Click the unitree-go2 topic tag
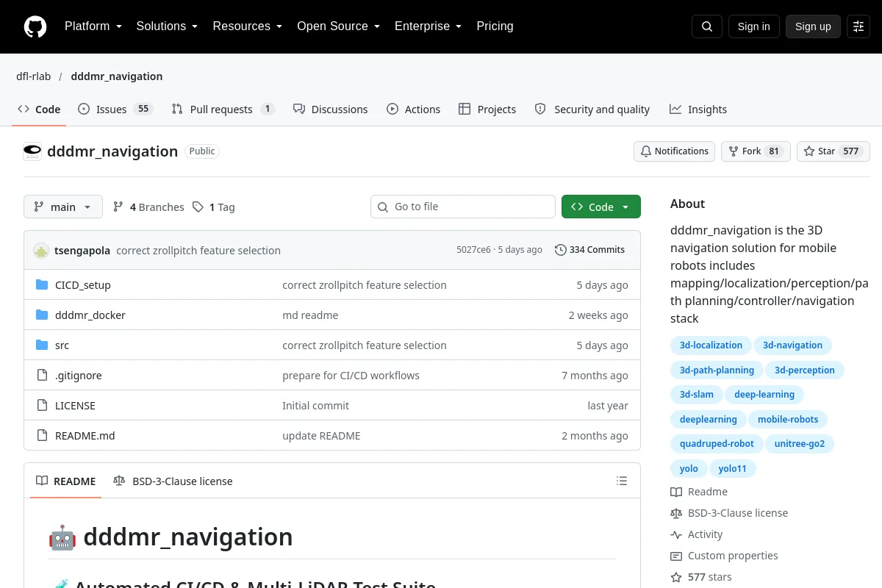Image resolution: width=882 pixels, height=588 pixels. pyautogui.click(x=800, y=444)
